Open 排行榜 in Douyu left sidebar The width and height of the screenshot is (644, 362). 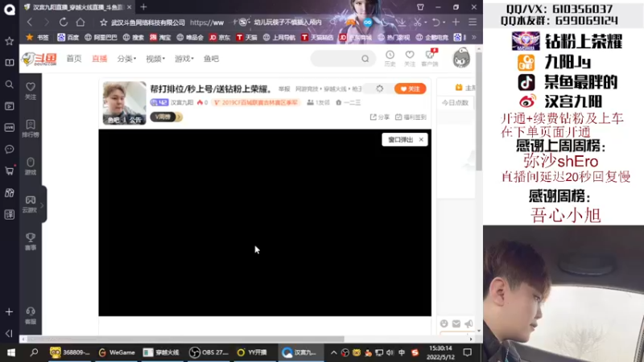click(31, 128)
